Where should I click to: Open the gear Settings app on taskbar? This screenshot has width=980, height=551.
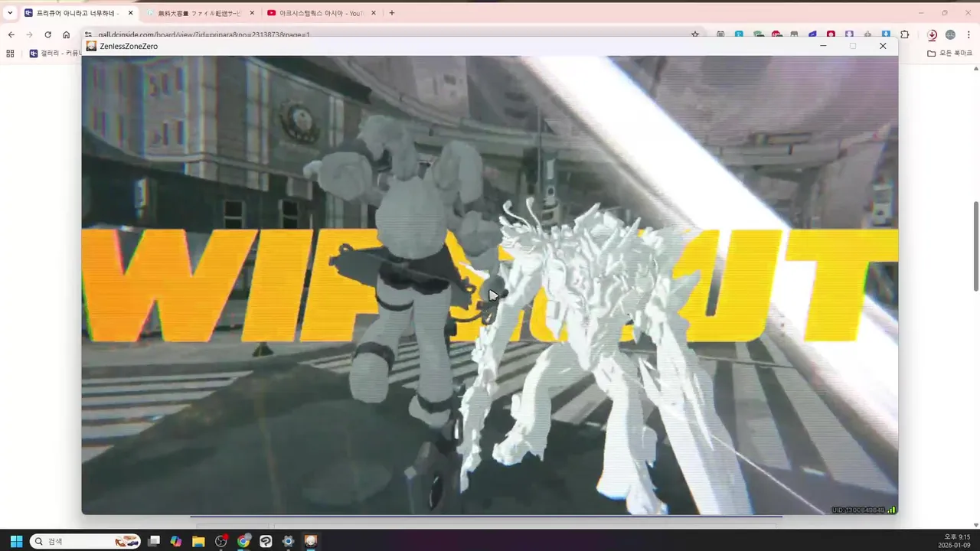coord(288,541)
